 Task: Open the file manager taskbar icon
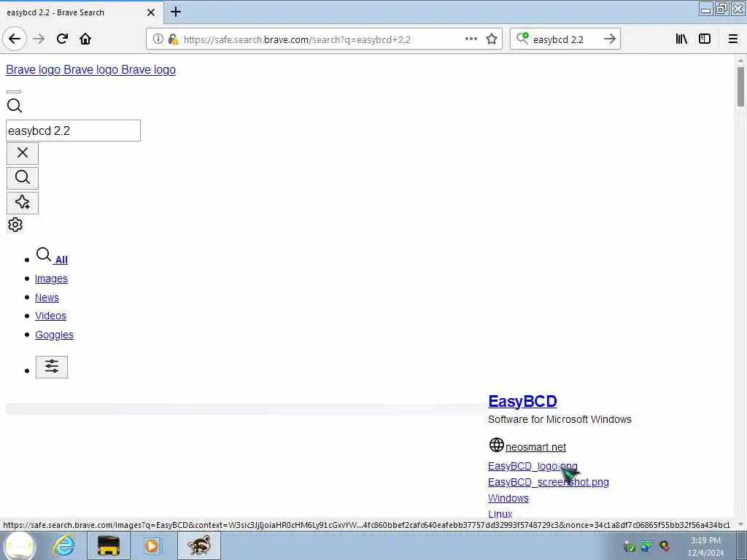[108, 545]
